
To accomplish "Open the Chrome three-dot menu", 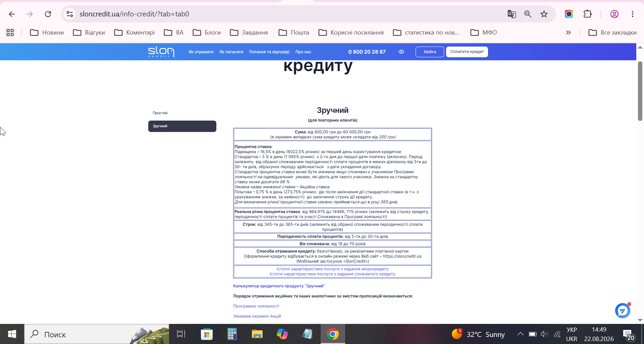I will [x=633, y=14].
